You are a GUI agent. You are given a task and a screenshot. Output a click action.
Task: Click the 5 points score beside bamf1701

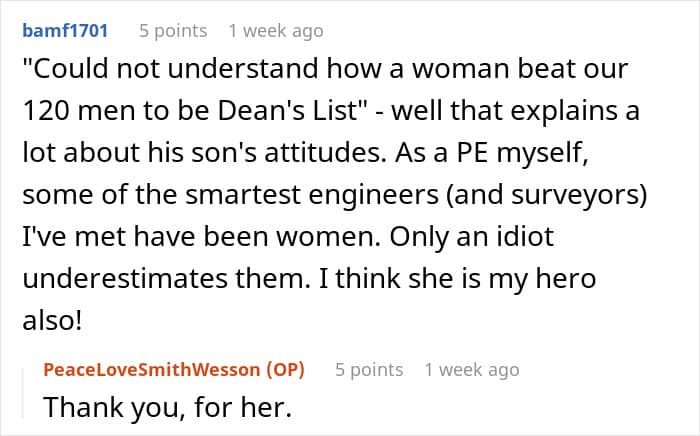173,31
